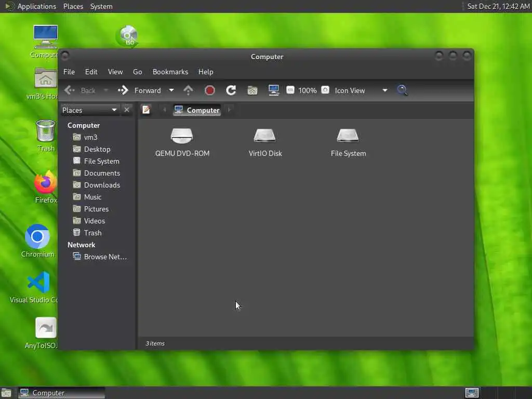Click the clock in top panel
This screenshot has width=532, height=399.
click(x=498, y=6)
